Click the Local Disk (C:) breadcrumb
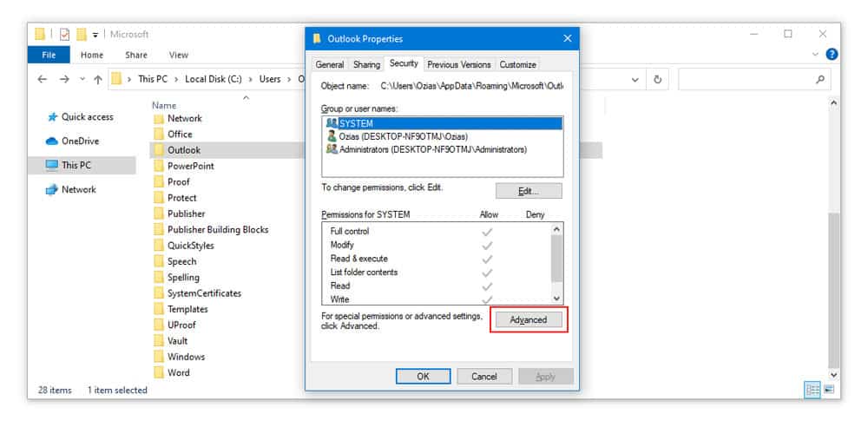 click(214, 79)
